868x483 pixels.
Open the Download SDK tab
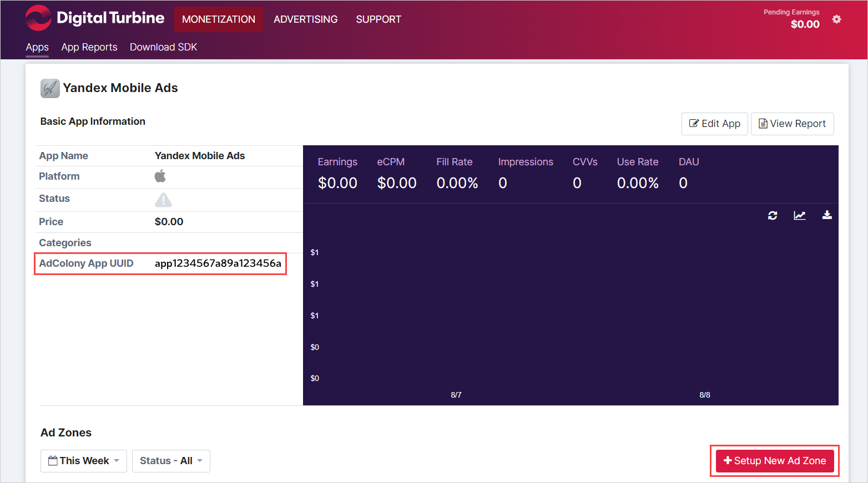tap(164, 47)
